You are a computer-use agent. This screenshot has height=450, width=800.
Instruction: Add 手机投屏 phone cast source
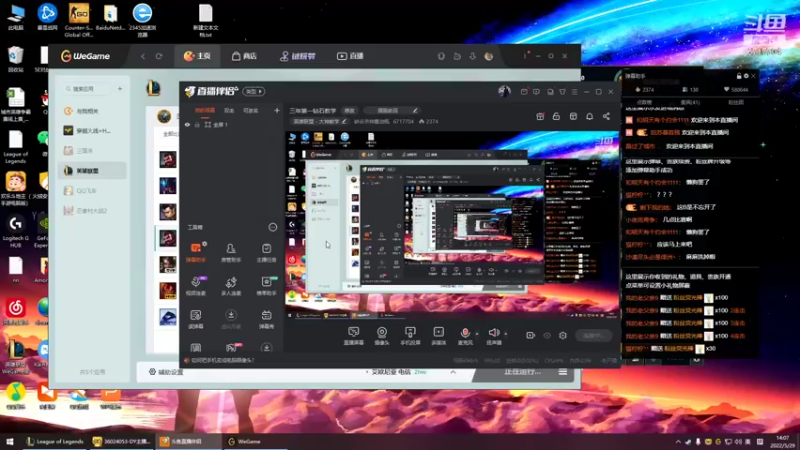click(410, 336)
